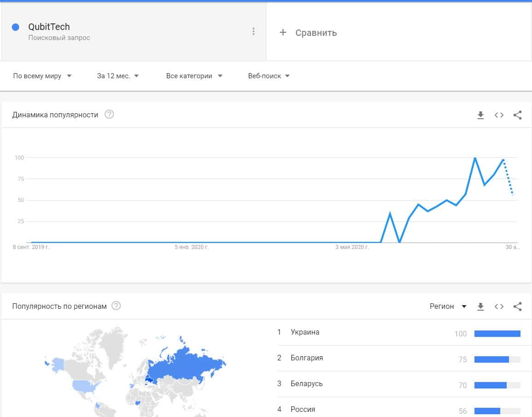Click the Сравнить add comparison button
532x417 pixels.
point(308,33)
